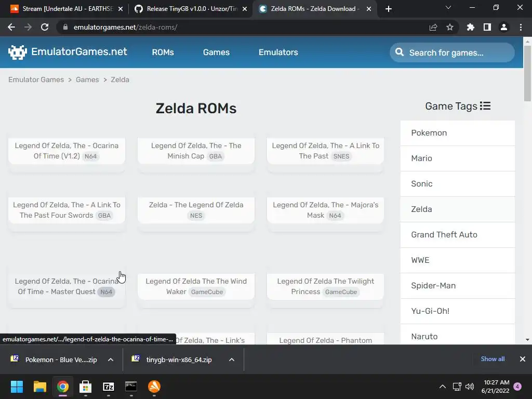Show hidden system tray icons

pyautogui.click(x=443, y=387)
